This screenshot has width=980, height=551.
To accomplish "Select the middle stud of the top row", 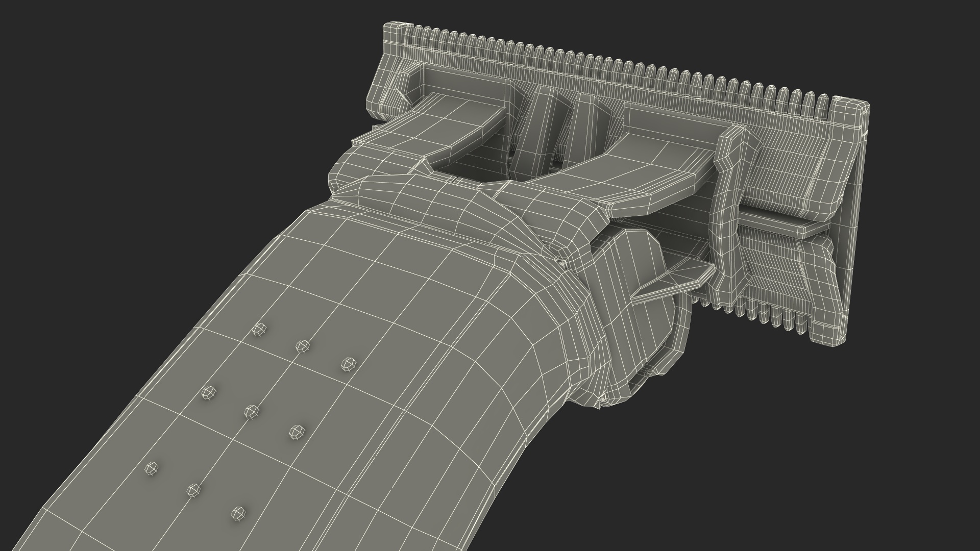I will pyautogui.click(x=303, y=347).
